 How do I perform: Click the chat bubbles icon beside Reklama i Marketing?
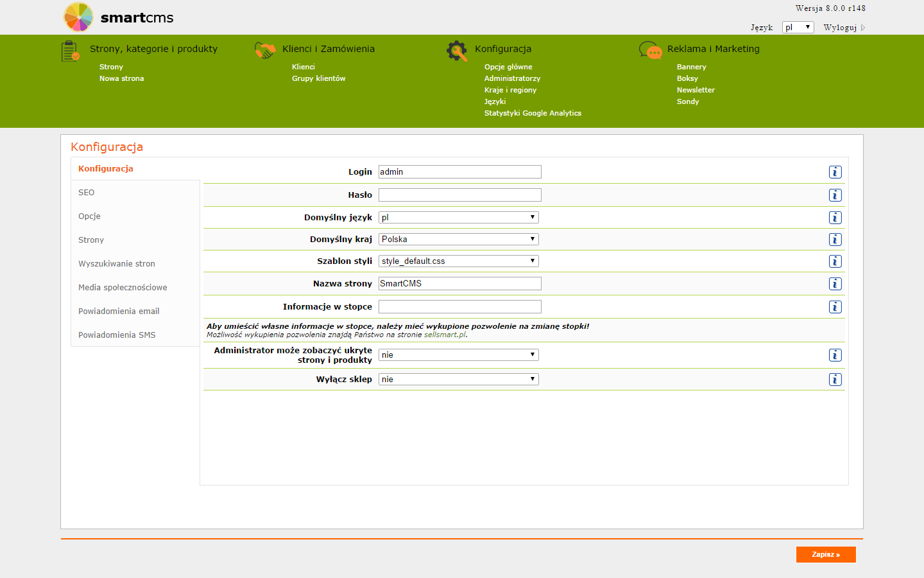point(651,50)
